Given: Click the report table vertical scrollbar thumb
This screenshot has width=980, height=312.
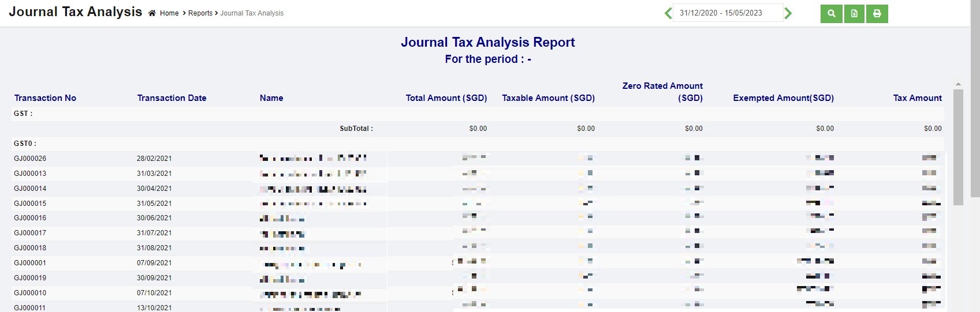Looking at the screenshot, I should click(958, 147).
